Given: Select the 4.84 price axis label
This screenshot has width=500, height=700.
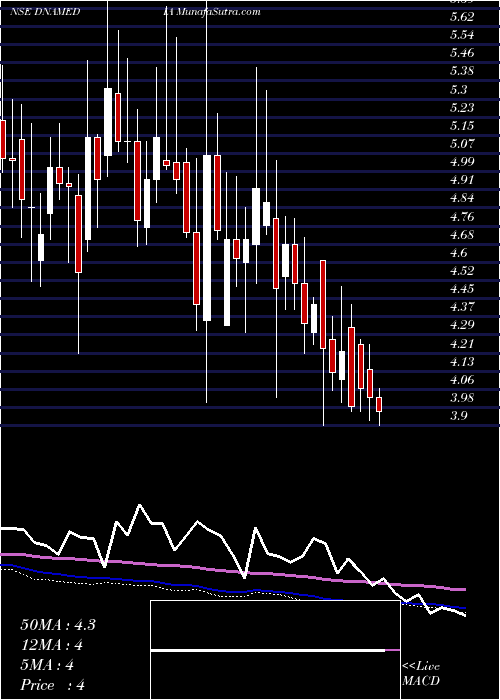Looking at the screenshot, I should coord(462,198).
